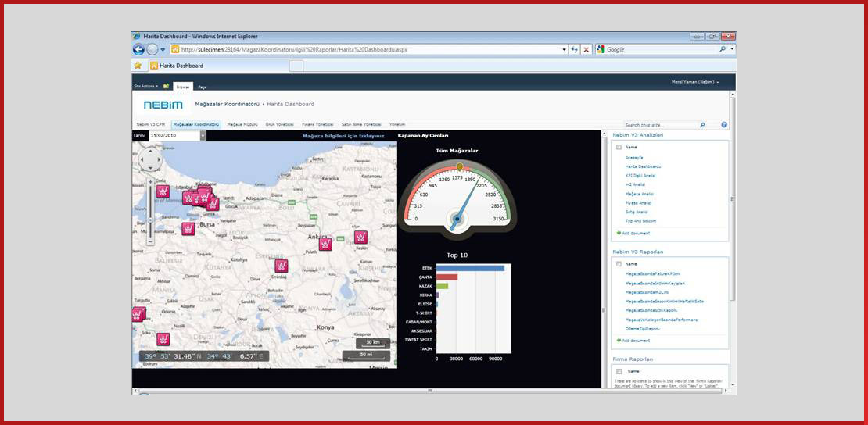Click the Navigate Up folder icon
Image resolution: width=868 pixels, height=425 pixels.
click(x=166, y=86)
